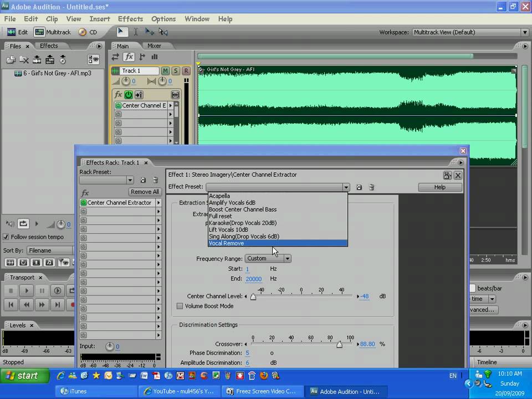Show Inputs/Outputs in Main panel
The image size is (532, 399).
point(115,57)
